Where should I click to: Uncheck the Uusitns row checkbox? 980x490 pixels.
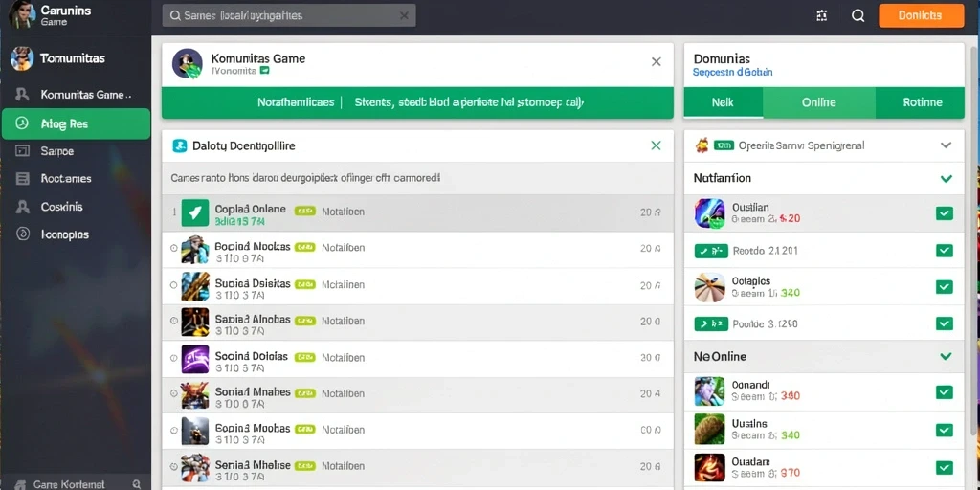[x=944, y=430]
